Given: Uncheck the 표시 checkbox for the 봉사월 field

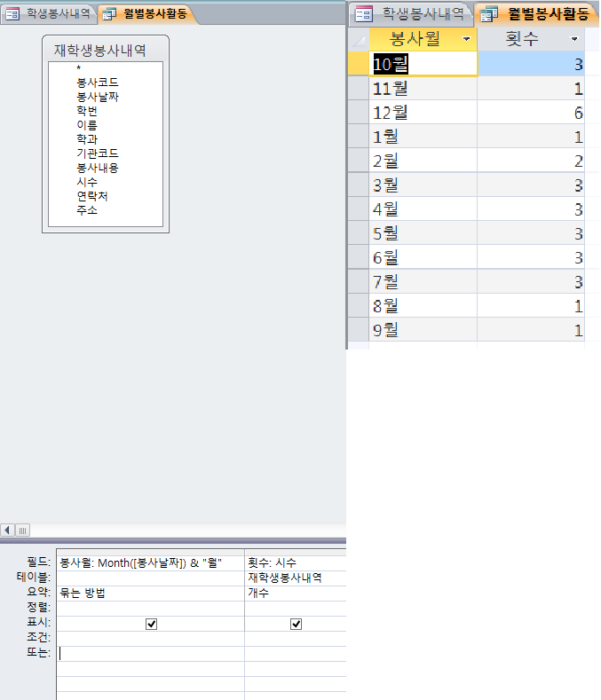Looking at the screenshot, I should tap(151, 624).
